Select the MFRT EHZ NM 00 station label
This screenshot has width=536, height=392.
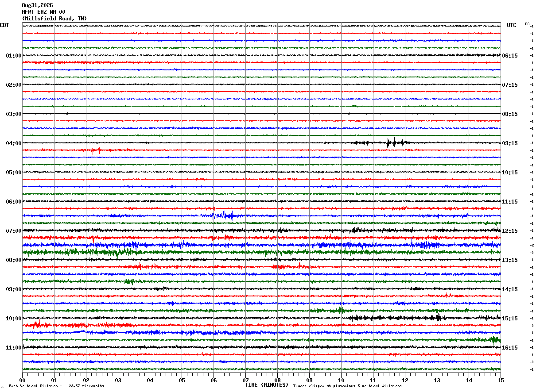pos(43,12)
